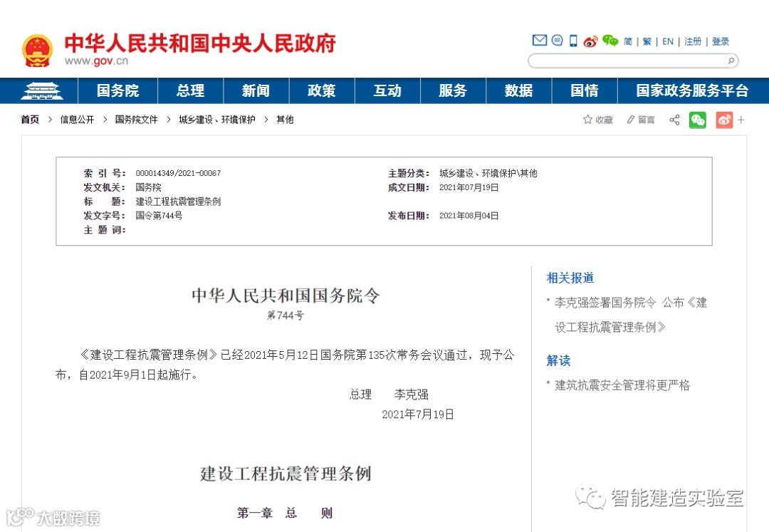
Task: Switch language to EN
Action: (667, 42)
